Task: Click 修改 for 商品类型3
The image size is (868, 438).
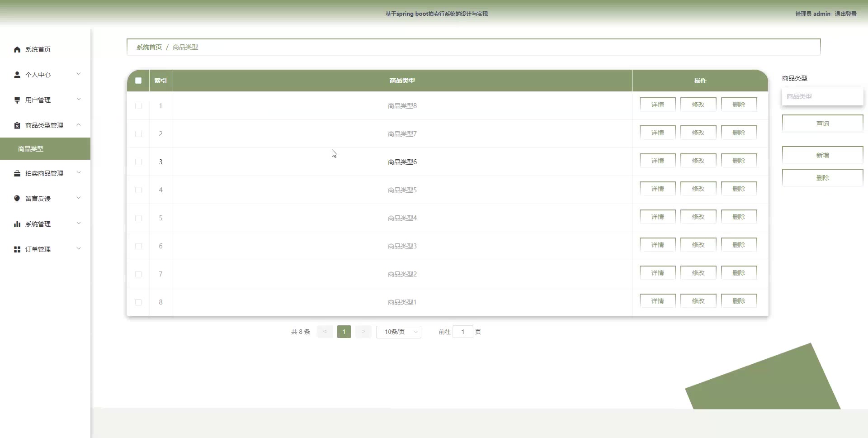Action: coord(698,245)
